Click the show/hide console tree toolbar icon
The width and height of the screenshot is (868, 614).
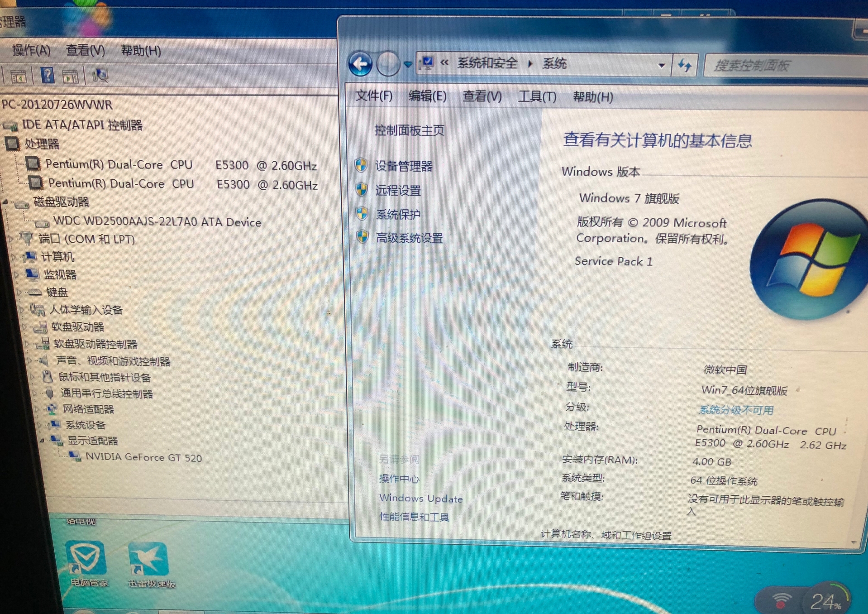pos(19,77)
